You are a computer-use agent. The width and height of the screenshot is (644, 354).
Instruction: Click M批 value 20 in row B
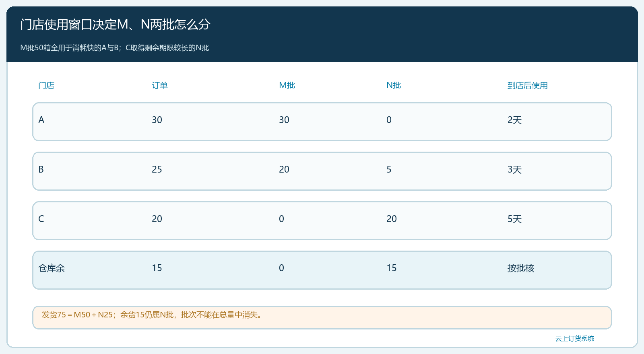284,169
